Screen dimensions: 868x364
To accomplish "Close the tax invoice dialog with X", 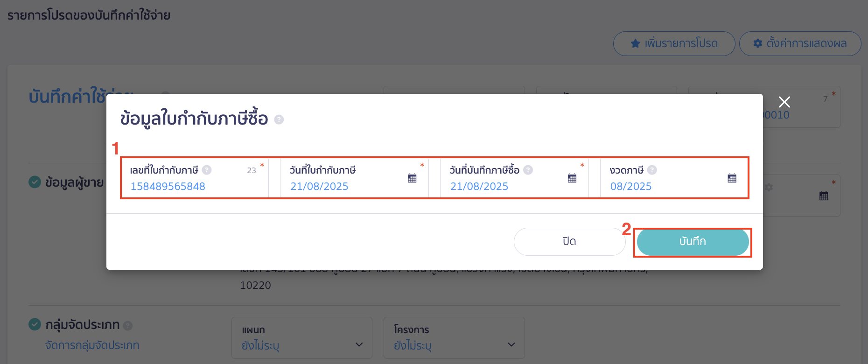I will [x=784, y=102].
